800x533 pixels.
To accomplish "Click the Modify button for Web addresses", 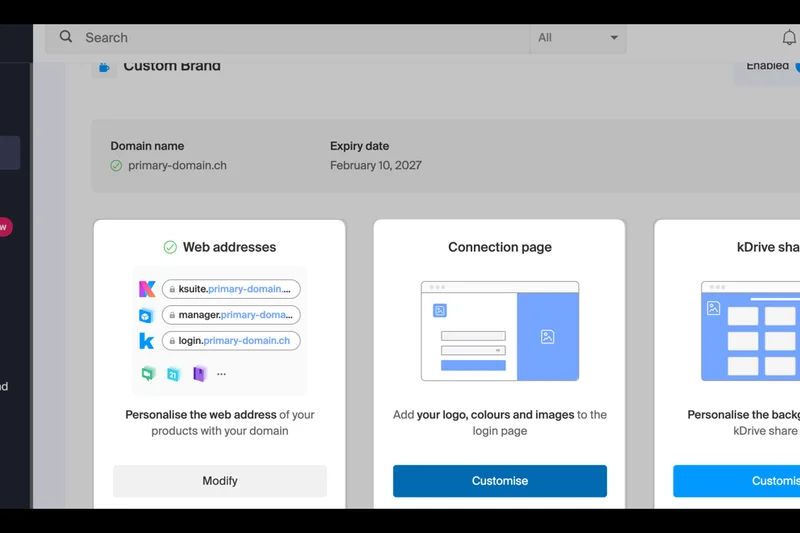I will (220, 481).
